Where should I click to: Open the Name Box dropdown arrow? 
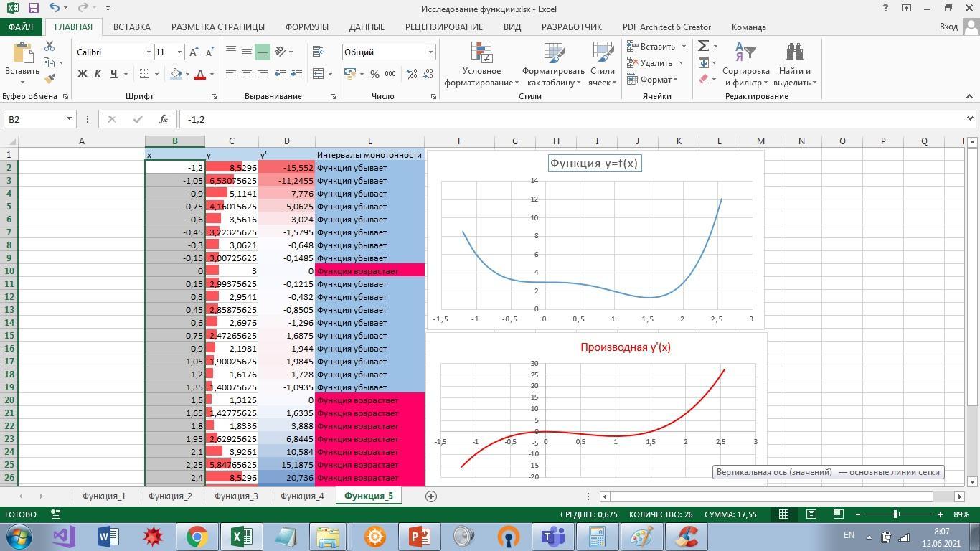[69, 119]
